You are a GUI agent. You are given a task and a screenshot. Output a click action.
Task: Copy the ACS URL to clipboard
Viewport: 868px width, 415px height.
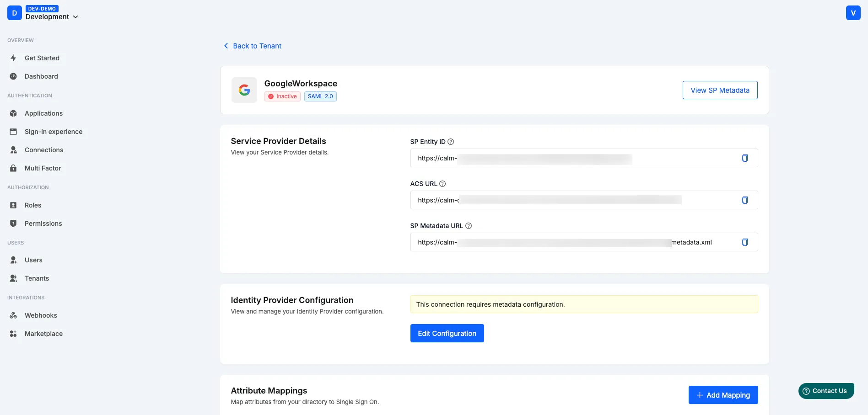[745, 200]
